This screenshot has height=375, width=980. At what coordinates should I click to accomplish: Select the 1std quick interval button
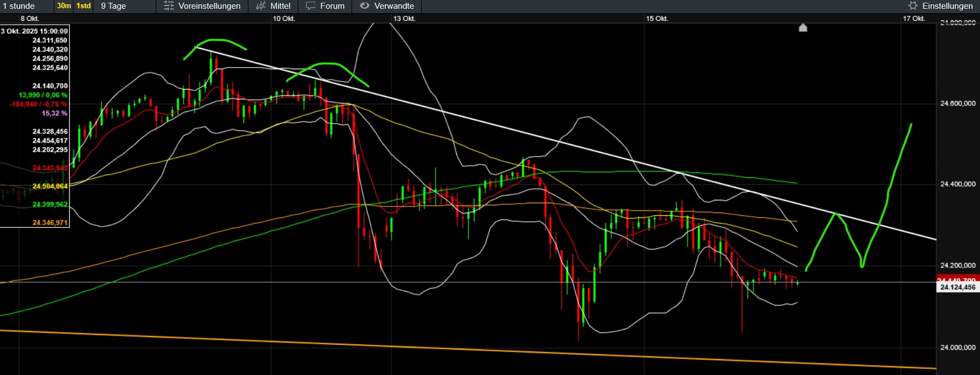point(83,6)
